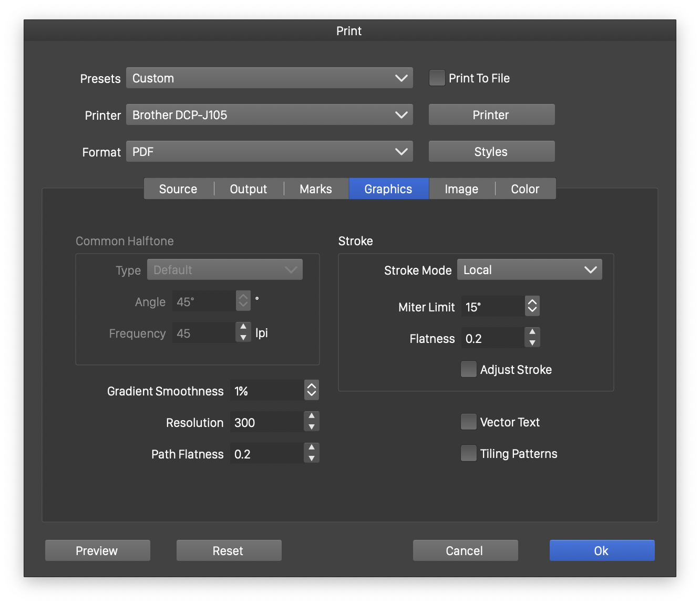700x605 pixels.
Task: Open the Stroke Mode dropdown
Action: pos(529,270)
